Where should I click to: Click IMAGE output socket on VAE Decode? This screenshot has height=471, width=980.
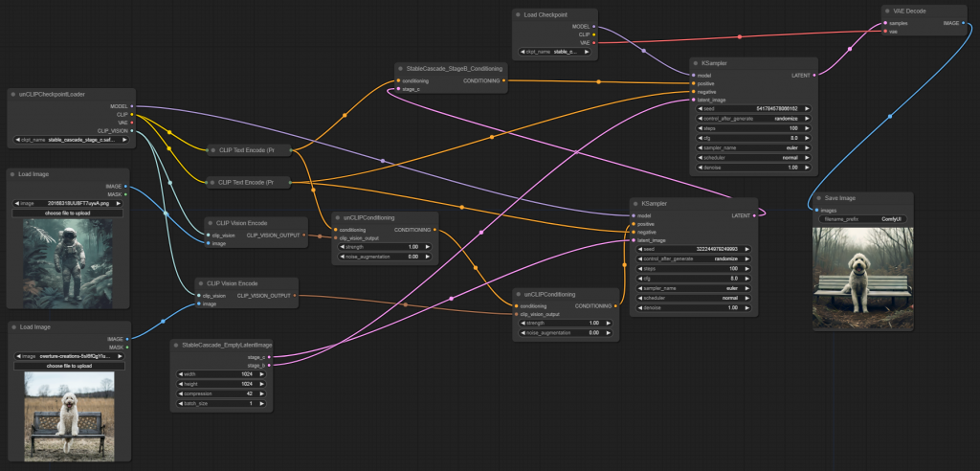963,23
